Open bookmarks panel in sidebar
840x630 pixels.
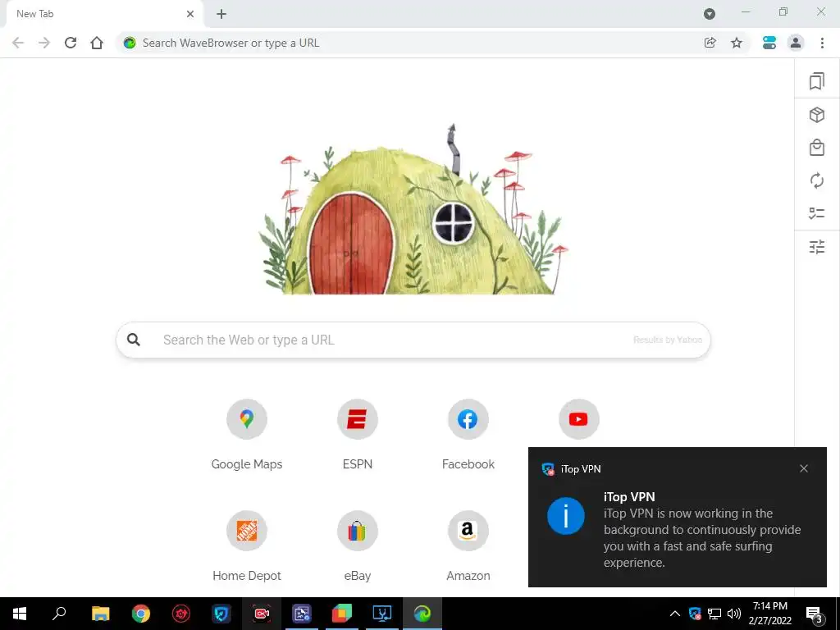click(x=816, y=81)
